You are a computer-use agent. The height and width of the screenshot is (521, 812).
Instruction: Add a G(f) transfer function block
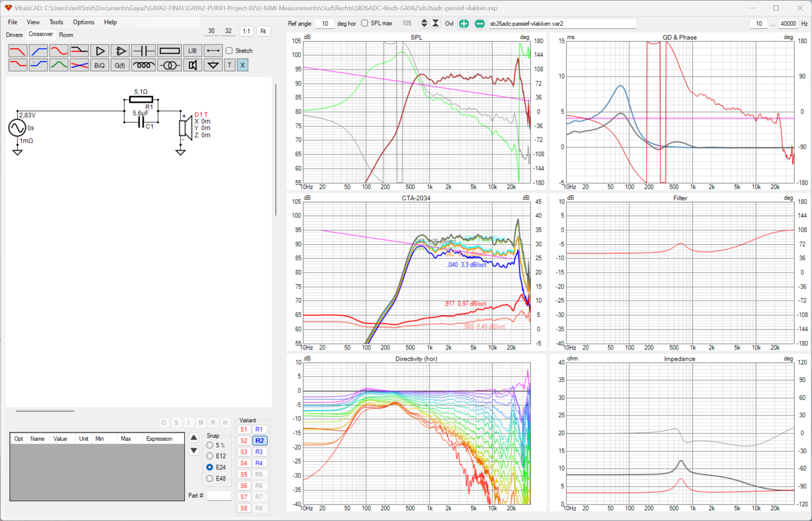tap(120, 65)
